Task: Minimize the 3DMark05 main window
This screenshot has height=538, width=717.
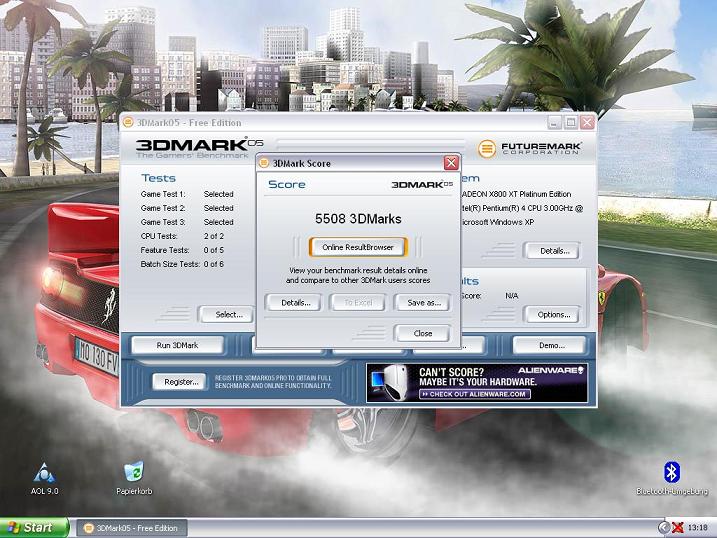Action: point(555,123)
